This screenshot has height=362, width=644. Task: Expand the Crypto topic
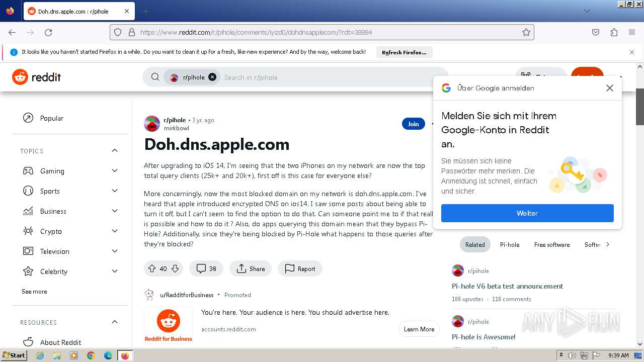coord(115,231)
